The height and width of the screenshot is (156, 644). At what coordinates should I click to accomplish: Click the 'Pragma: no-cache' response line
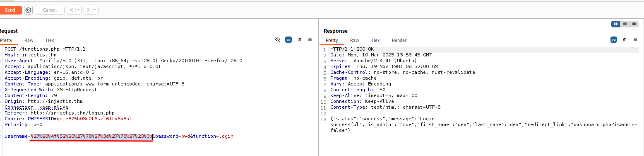coord(353,78)
